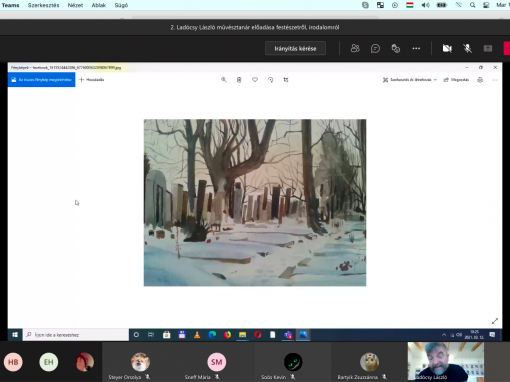
Task: Open Opera browser from taskbar
Action: [x=258, y=335]
